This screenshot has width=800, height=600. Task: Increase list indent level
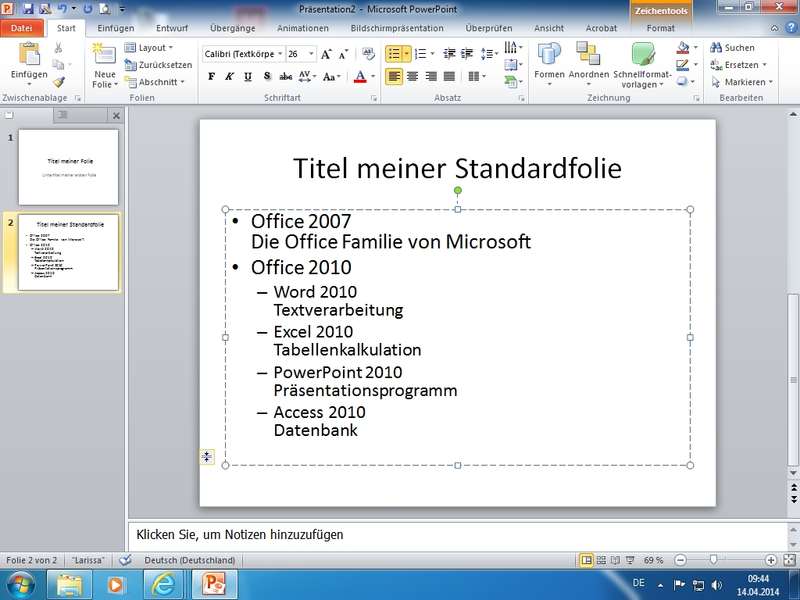click(467, 54)
